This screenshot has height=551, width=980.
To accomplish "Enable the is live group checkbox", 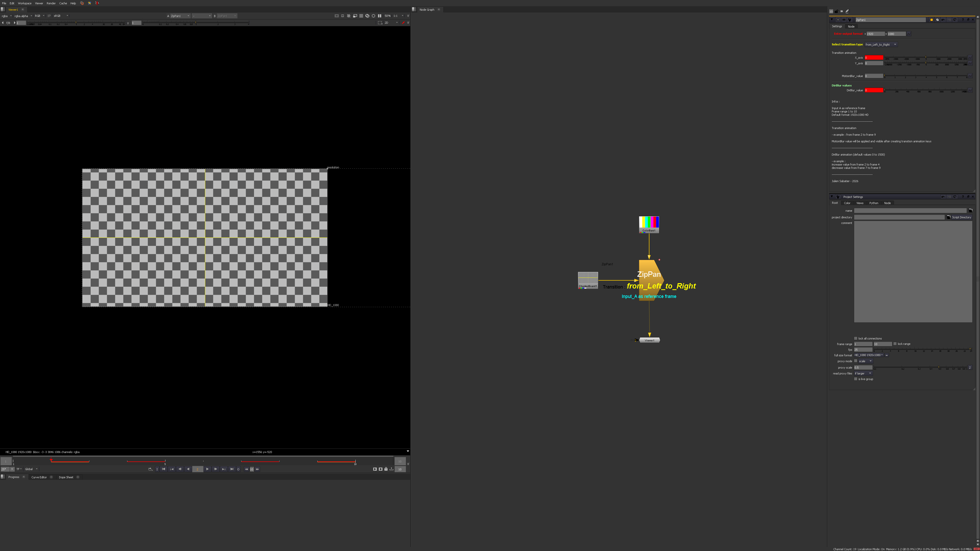I will [856, 379].
